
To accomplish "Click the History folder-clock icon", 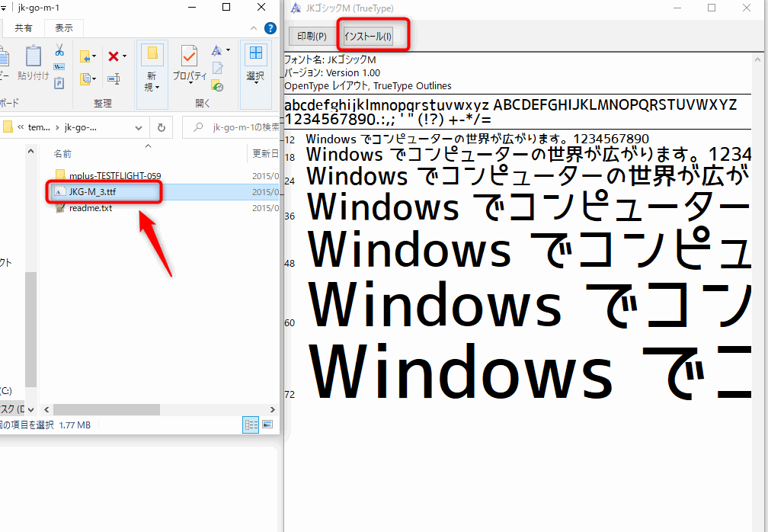I will pyautogui.click(x=217, y=85).
